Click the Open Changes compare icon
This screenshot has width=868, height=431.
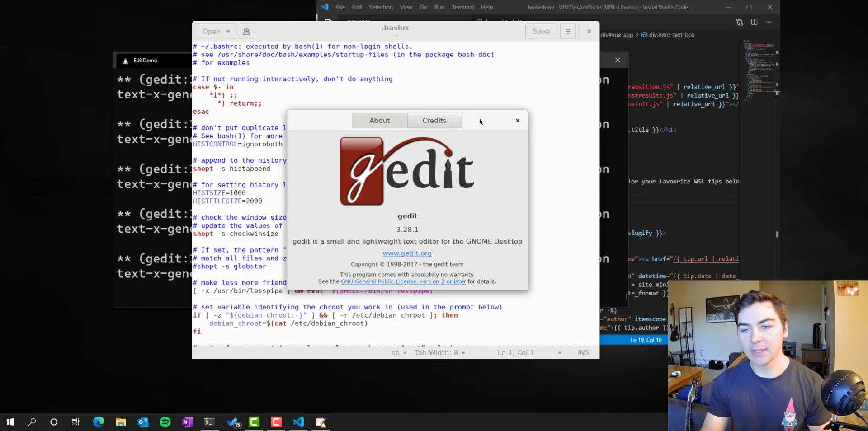[x=740, y=22]
